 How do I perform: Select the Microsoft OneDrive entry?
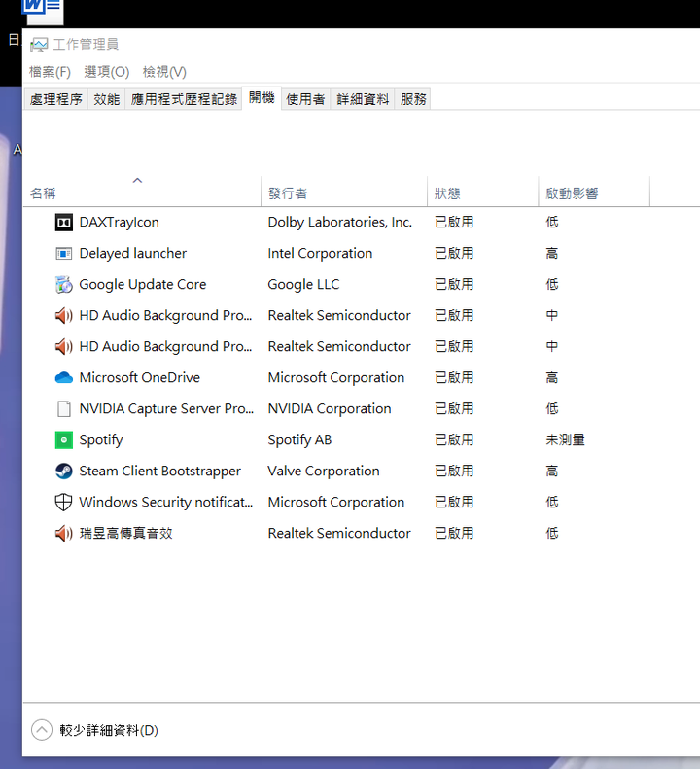tap(140, 377)
